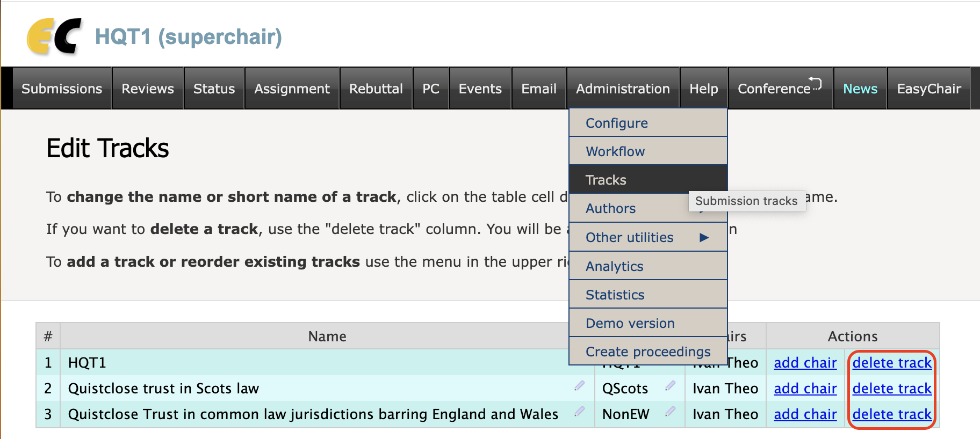Click the arrow icon beside Conference
This screenshot has width=980, height=439.
[x=816, y=83]
